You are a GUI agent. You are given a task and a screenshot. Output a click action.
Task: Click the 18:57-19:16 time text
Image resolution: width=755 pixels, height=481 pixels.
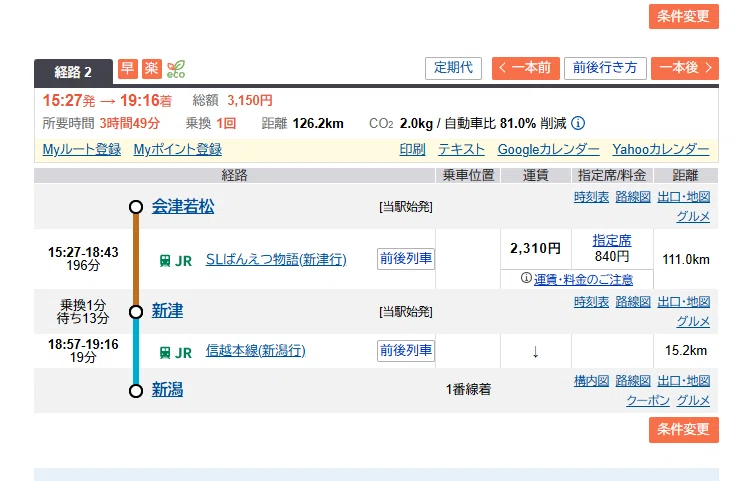83,344
